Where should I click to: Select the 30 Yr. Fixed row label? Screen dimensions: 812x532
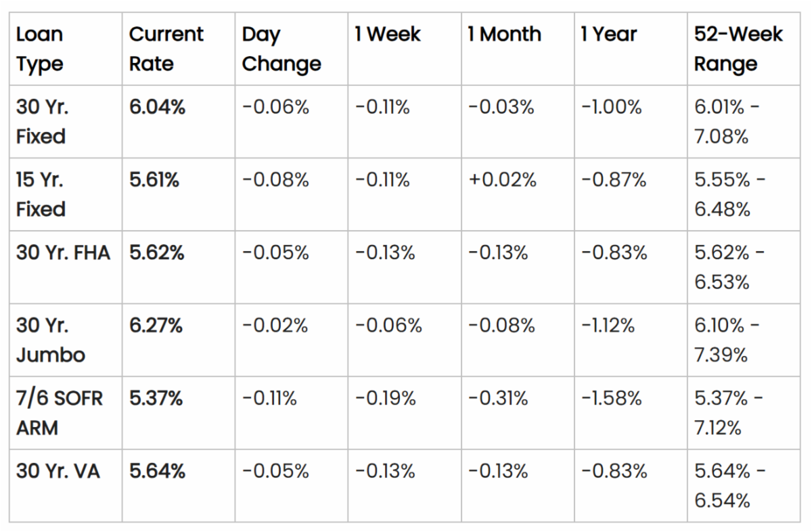(x=41, y=122)
